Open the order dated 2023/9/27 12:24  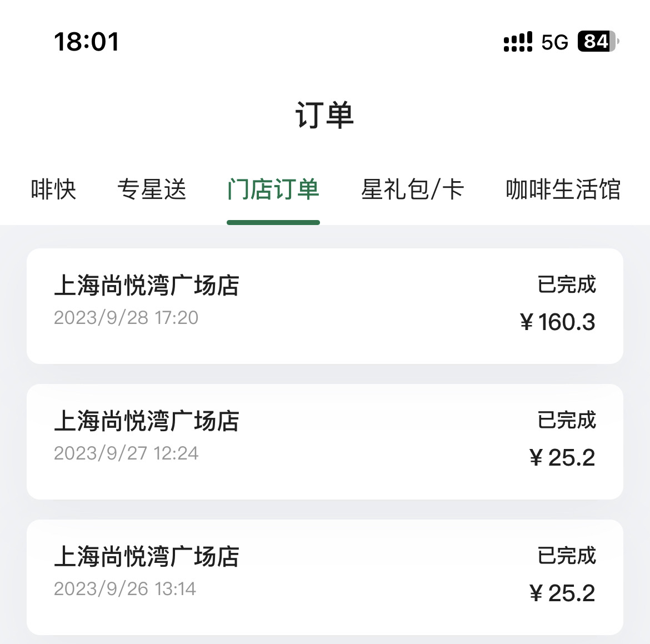325,442
